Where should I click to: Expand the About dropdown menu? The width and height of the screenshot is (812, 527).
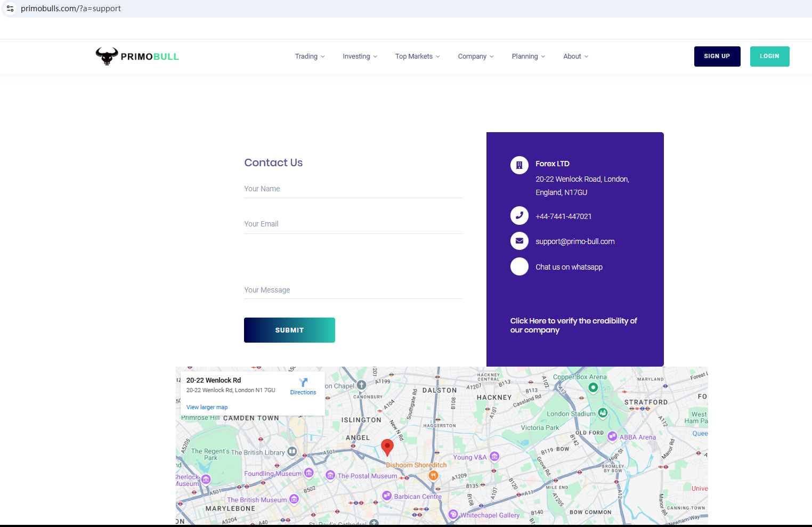click(575, 56)
